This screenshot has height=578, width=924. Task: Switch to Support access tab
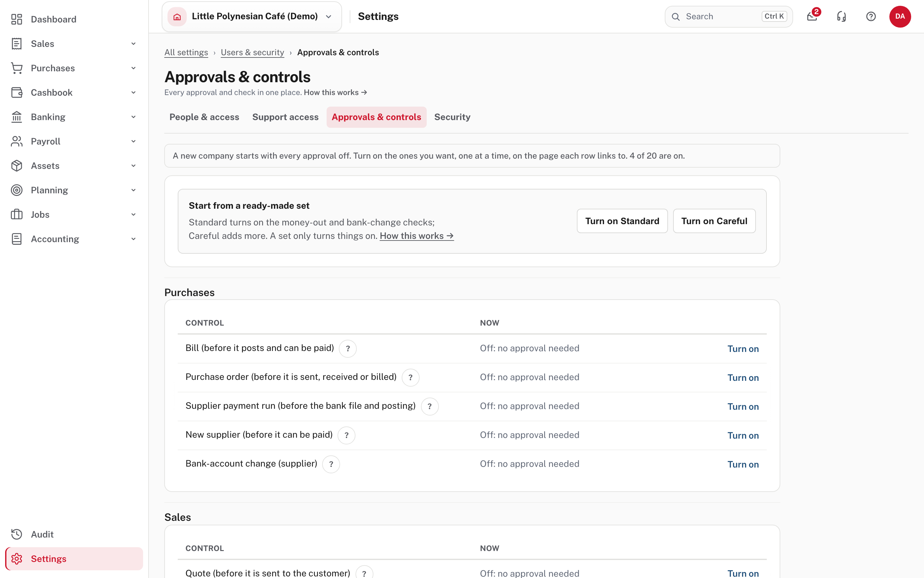285,117
